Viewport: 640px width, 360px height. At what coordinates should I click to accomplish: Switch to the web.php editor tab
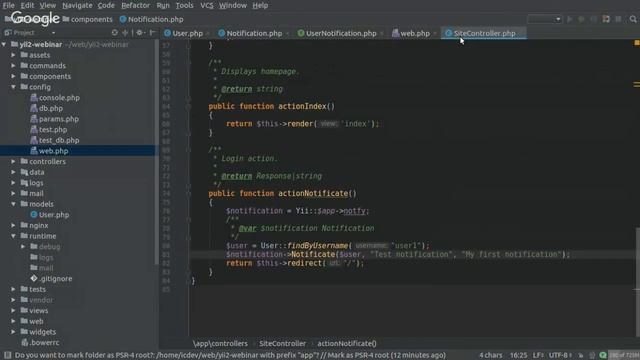pos(415,33)
